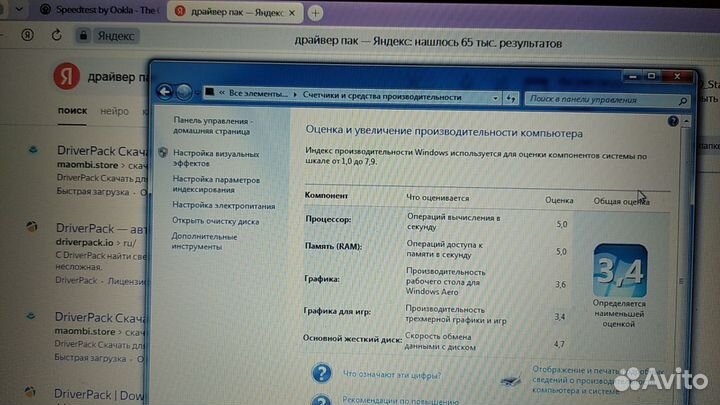Image resolution: width=720 pixels, height=405 pixels.
Task: Select 'Память (RAM):' row label
Action: pyautogui.click(x=333, y=247)
